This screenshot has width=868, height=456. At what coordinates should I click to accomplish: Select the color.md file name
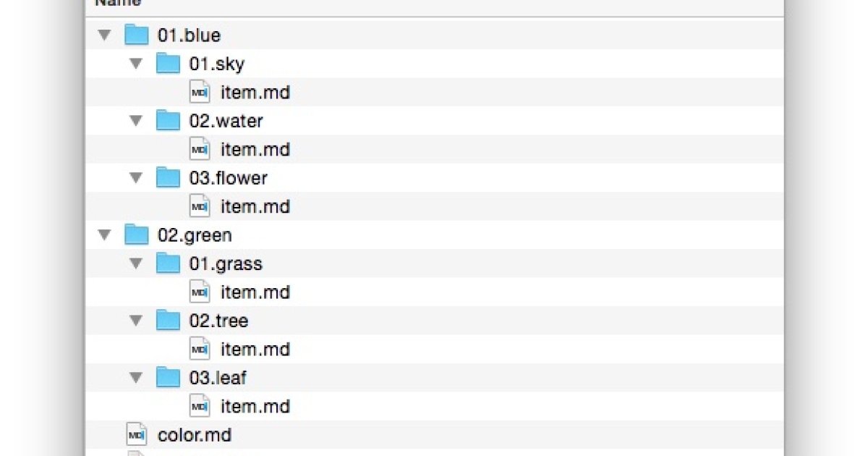pyautogui.click(x=194, y=435)
